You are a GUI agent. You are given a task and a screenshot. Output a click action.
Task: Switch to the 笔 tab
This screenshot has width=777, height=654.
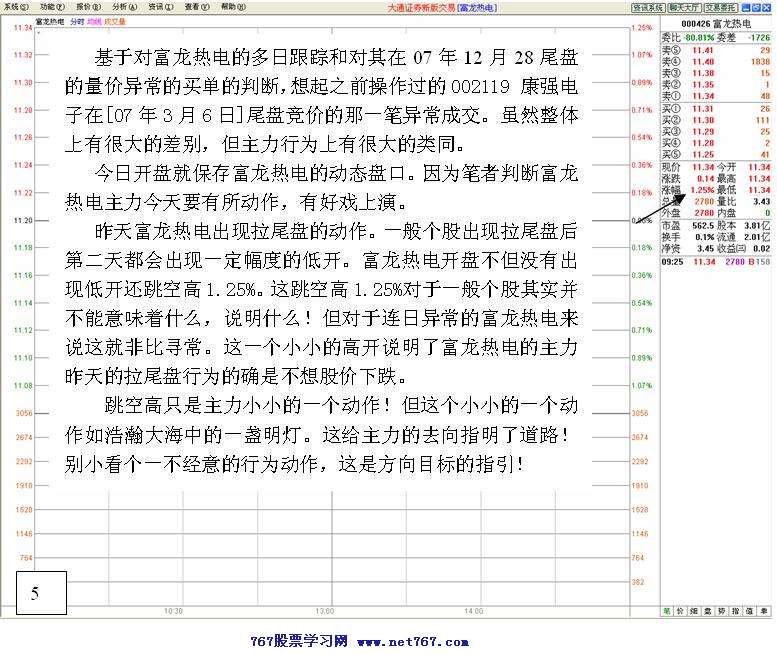pyautogui.click(x=667, y=609)
